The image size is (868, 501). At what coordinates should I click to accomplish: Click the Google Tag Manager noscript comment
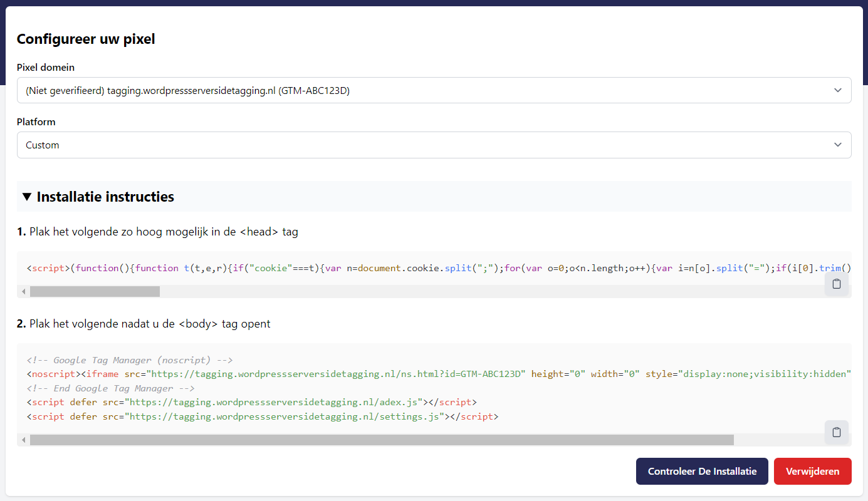(x=130, y=360)
